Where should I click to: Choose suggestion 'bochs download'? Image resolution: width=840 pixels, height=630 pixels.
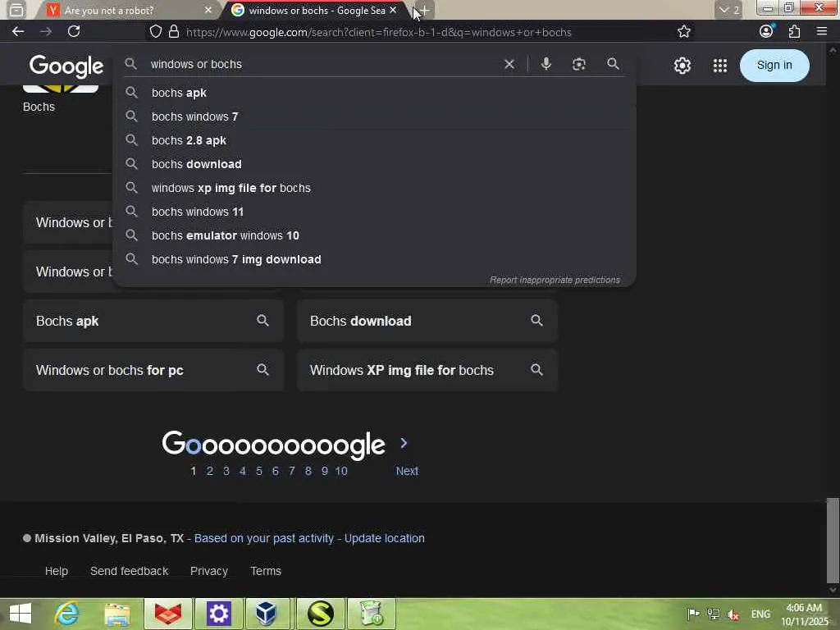[x=374, y=164]
